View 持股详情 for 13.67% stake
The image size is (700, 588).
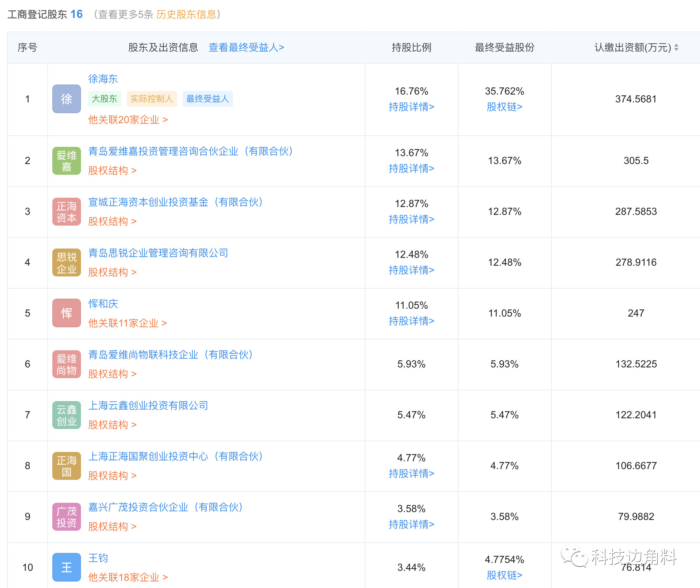point(412,168)
